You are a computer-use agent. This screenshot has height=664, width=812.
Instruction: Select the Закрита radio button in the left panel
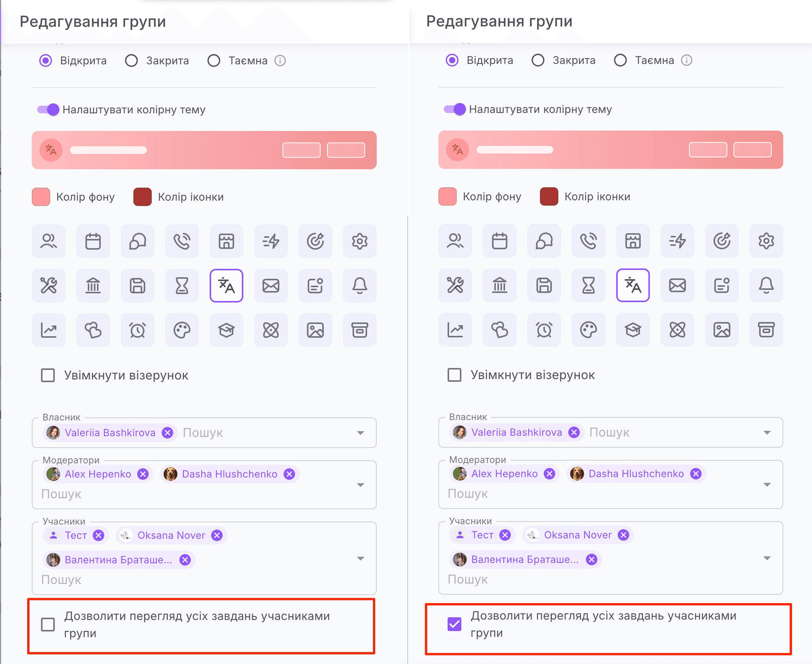131,61
